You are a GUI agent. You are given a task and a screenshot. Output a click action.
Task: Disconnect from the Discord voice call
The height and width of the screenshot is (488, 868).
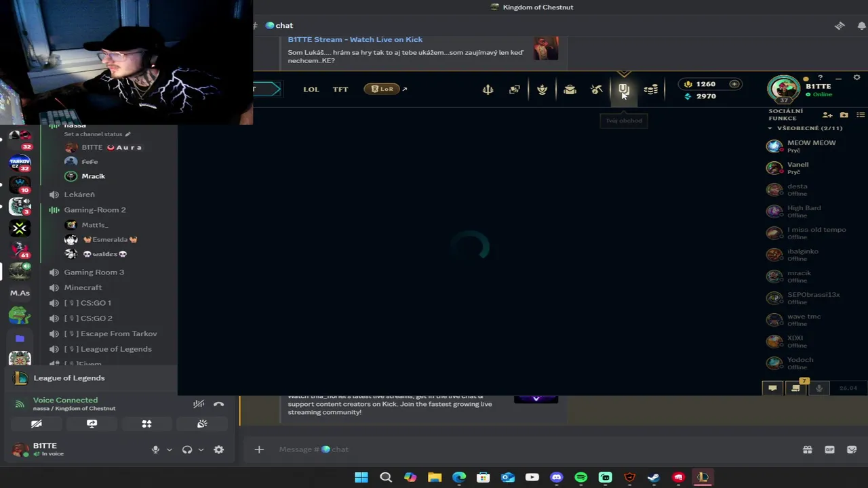pyautogui.click(x=218, y=404)
